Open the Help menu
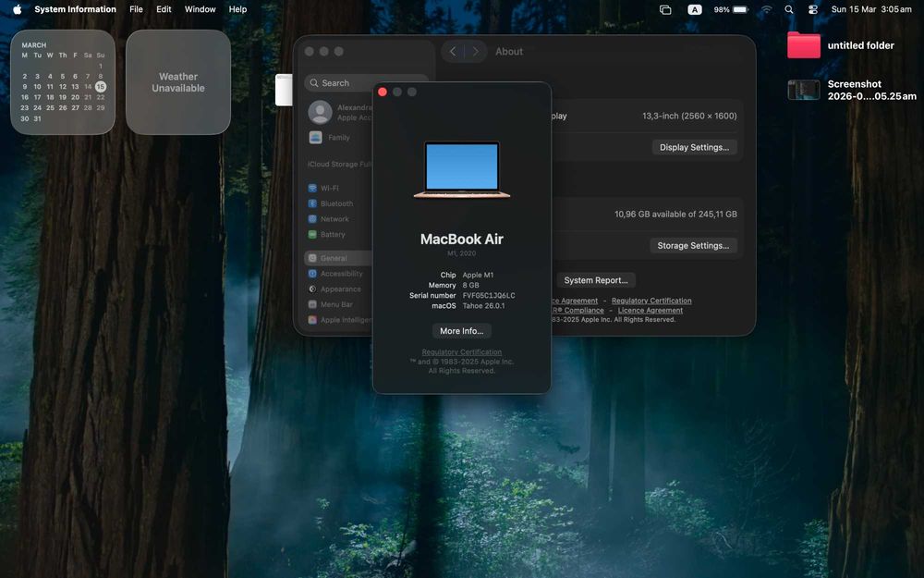The image size is (924, 578). (237, 9)
